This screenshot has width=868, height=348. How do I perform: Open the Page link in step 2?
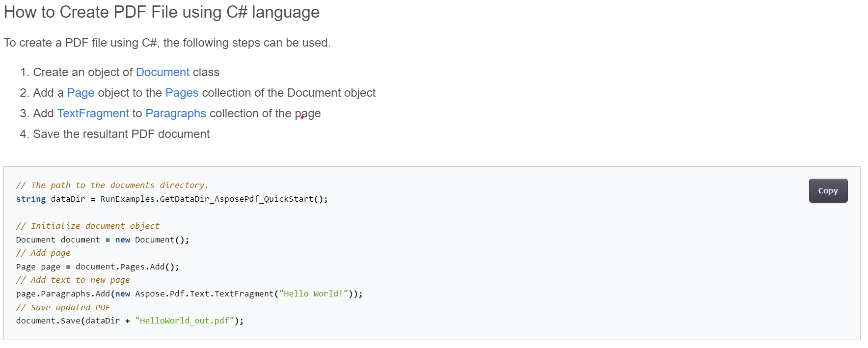[x=81, y=93]
